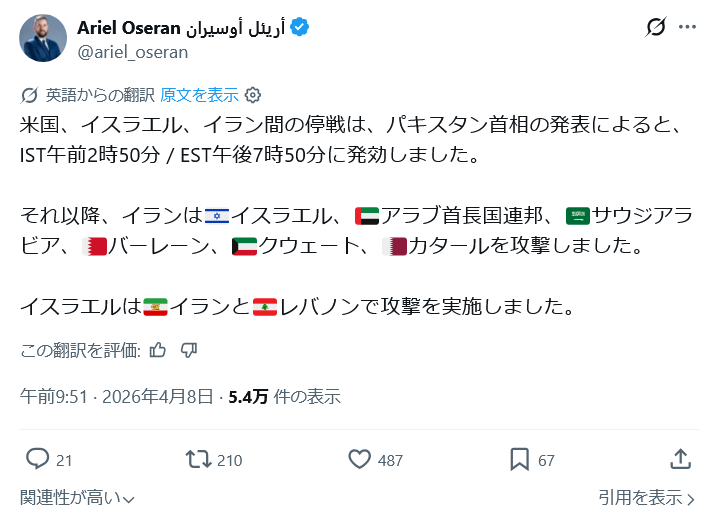Show original text via 原文を表示
Image resolution: width=717 pixels, height=522 pixels.
coord(199,95)
